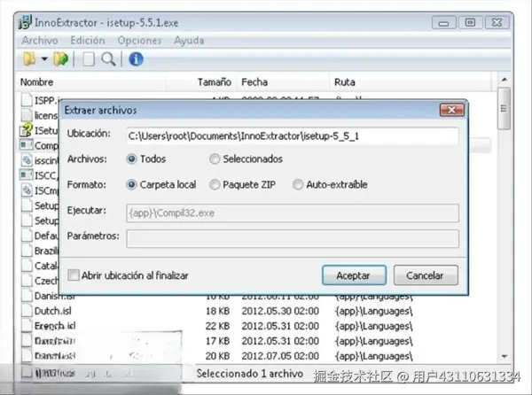Sort by the Ruta column header
532x395 pixels.
pyautogui.click(x=411, y=82)
